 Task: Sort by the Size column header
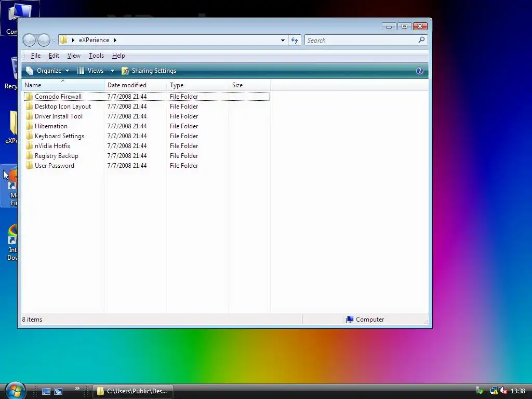pyautogui.click(x=250, y=85)
